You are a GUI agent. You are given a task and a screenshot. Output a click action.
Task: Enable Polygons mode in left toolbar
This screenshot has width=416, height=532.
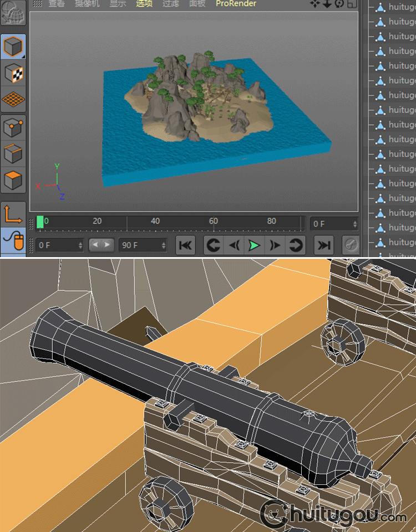13,180
